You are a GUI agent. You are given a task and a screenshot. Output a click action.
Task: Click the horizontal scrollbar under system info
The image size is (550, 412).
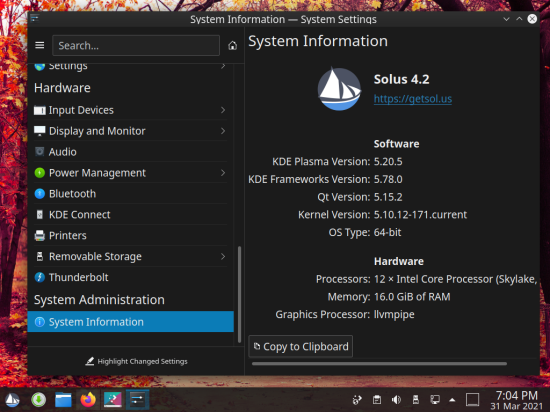(379, 364)
